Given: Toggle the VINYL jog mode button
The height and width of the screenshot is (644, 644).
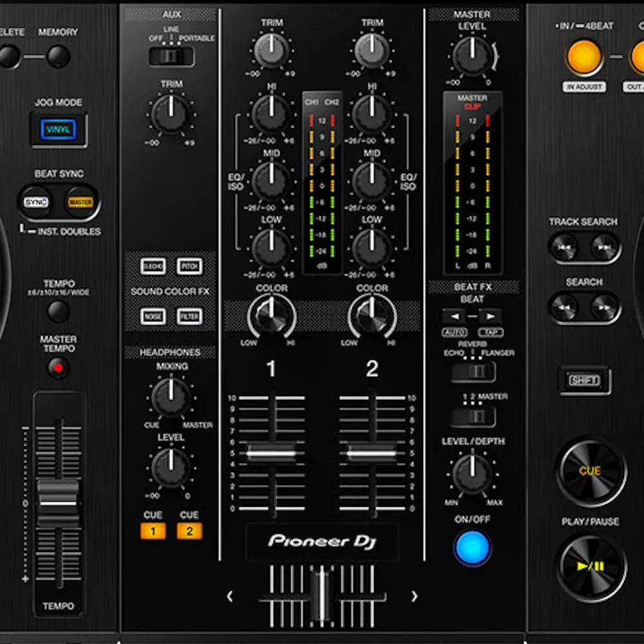Looking at the screenshot, I should [59, 130].
